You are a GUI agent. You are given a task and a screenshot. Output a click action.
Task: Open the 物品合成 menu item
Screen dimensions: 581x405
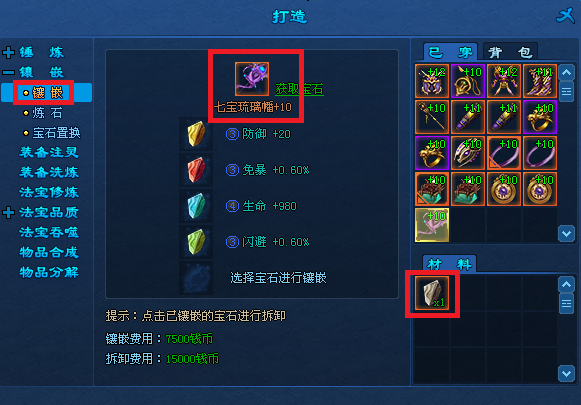coord(49,252)
